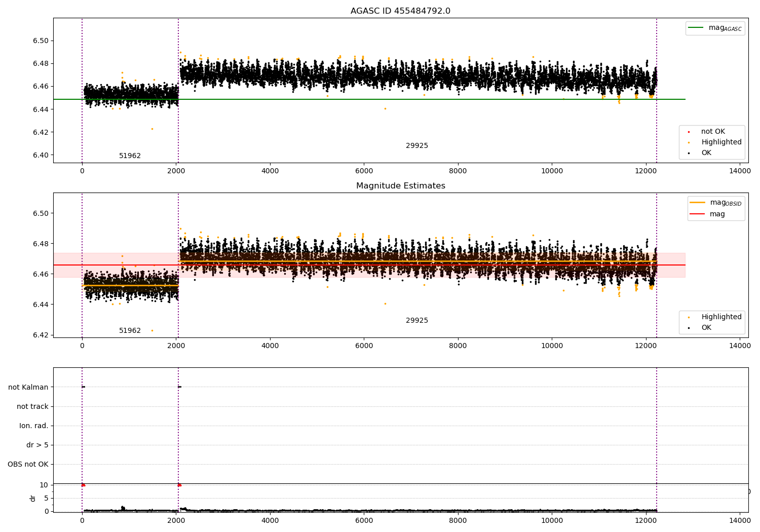The image size is (760, 532).
Task: Click the 'OBS not OK' y-axis label
Action: click(x=28, y=465)
